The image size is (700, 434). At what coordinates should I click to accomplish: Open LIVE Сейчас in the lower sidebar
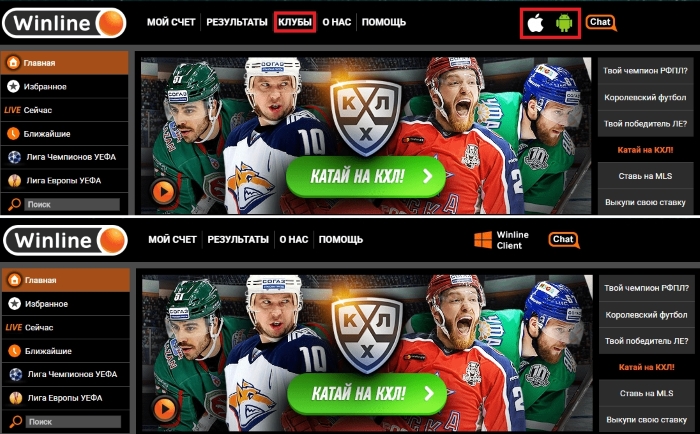66,327
